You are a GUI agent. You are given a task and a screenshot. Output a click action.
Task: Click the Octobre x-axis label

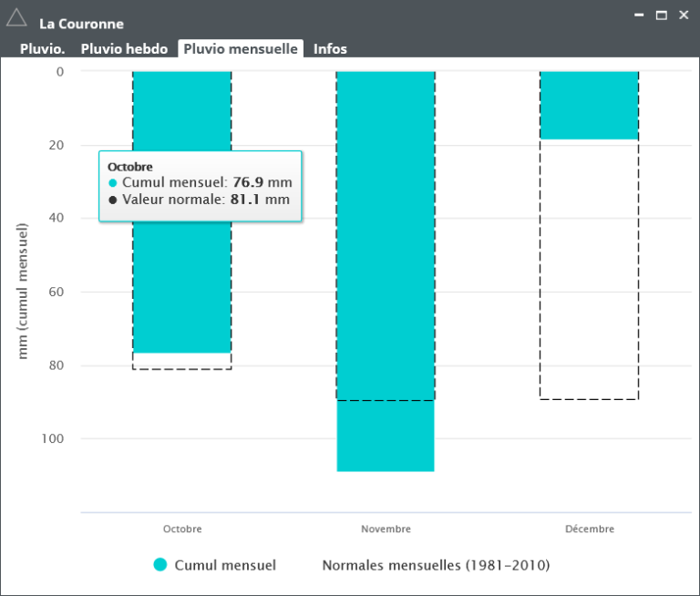(x=182, y=529)
